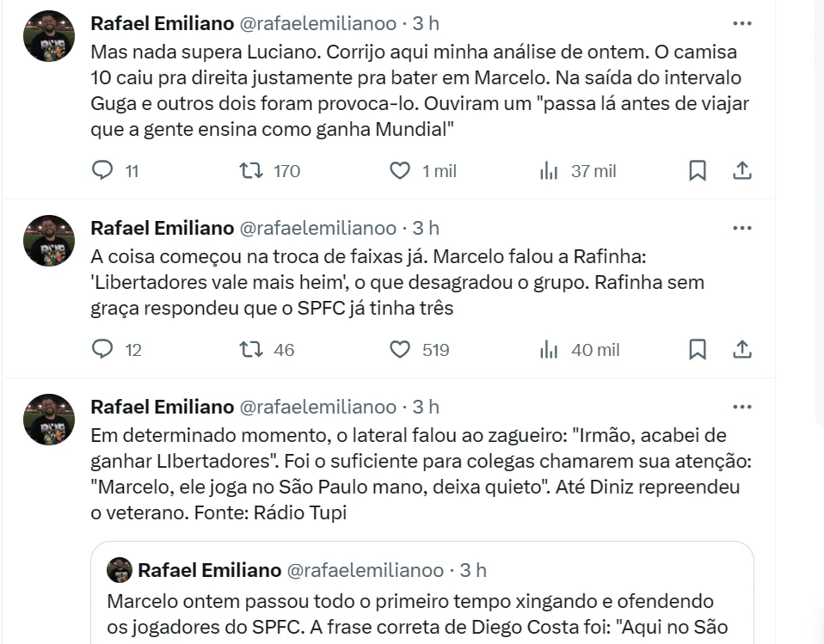The height and width of the screenshot is (644, 824).
Task: Reply to the tweet about Luciano
Action: pyautogui.click(x=102, y=170)
